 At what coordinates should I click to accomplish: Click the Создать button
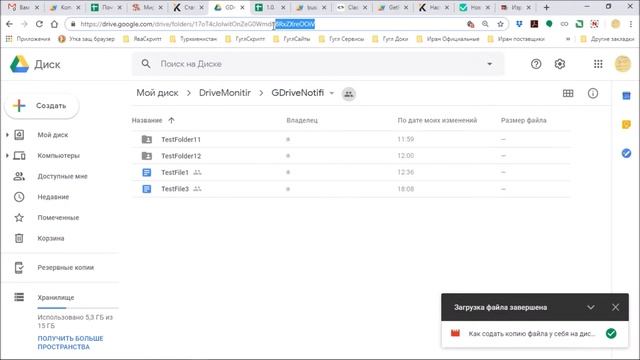coord(42,106)
